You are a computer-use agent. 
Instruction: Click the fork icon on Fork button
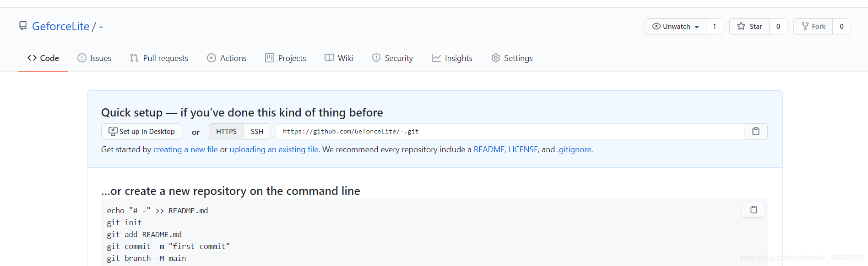coord(805,26)
